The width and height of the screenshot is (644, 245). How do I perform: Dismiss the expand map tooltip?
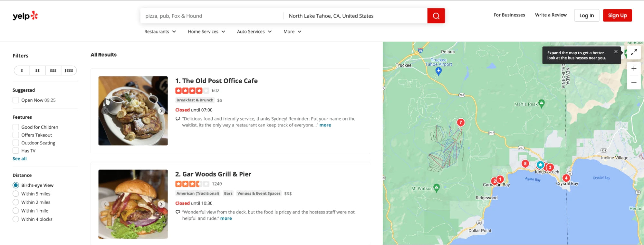616,51
